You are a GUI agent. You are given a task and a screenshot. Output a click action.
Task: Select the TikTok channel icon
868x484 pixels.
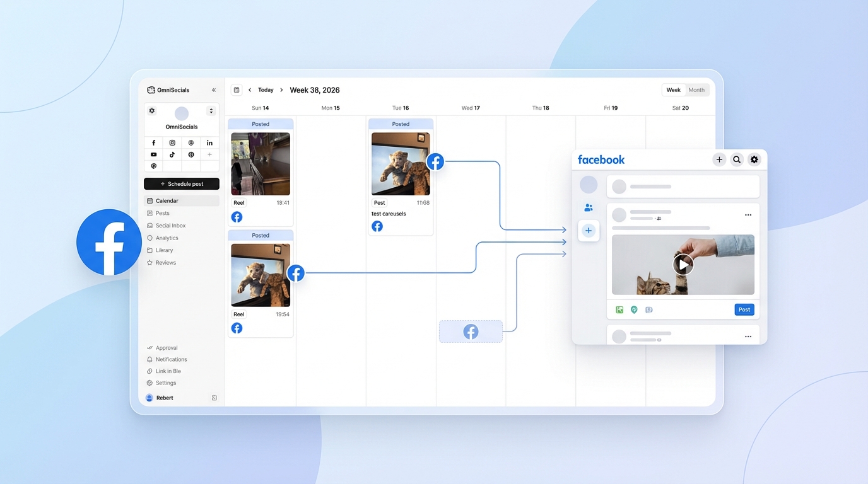pyautogui.click(x=172, y=154)
